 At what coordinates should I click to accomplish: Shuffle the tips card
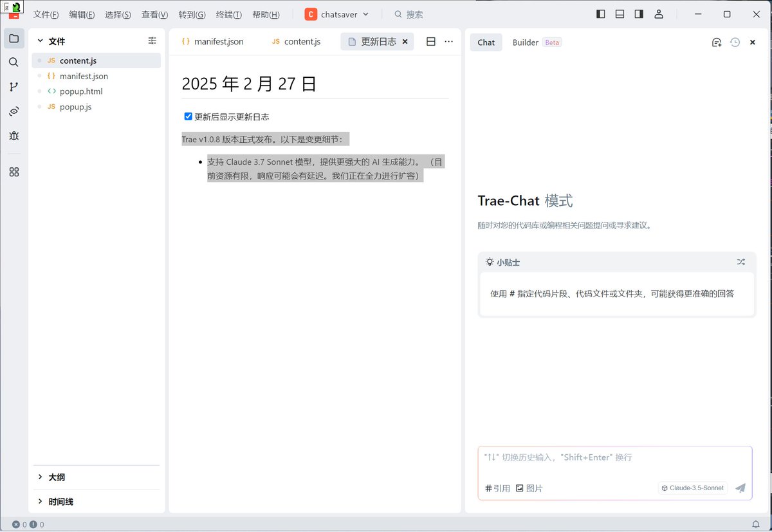click(x=741, y=262)
